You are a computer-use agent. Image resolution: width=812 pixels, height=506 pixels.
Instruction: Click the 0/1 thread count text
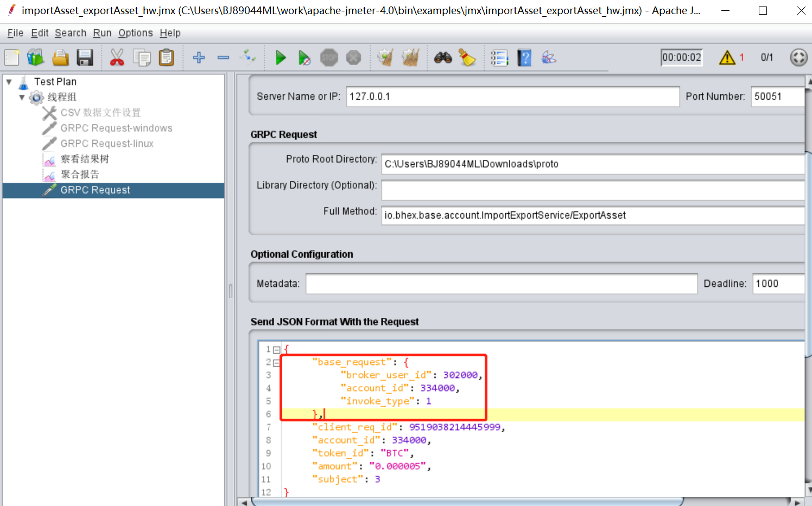click(766, 57)
